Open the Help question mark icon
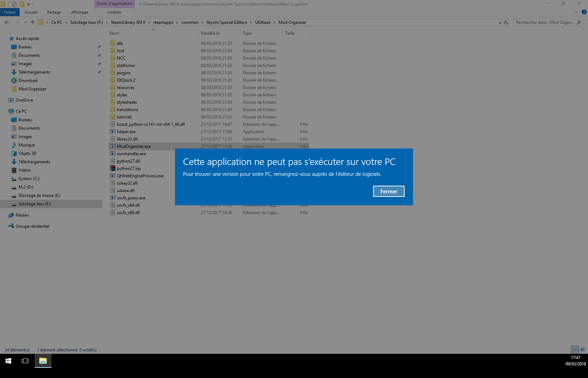588x378 pixels. coord(584,12)
